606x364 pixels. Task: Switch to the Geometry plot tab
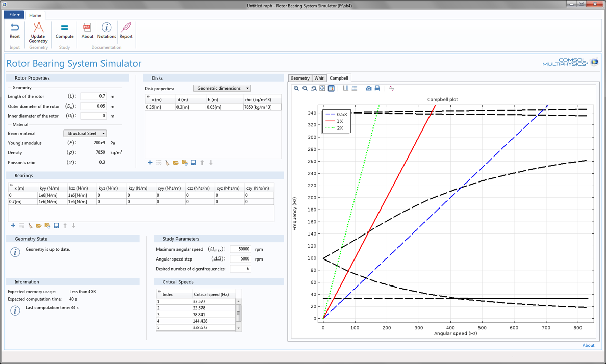300,78
